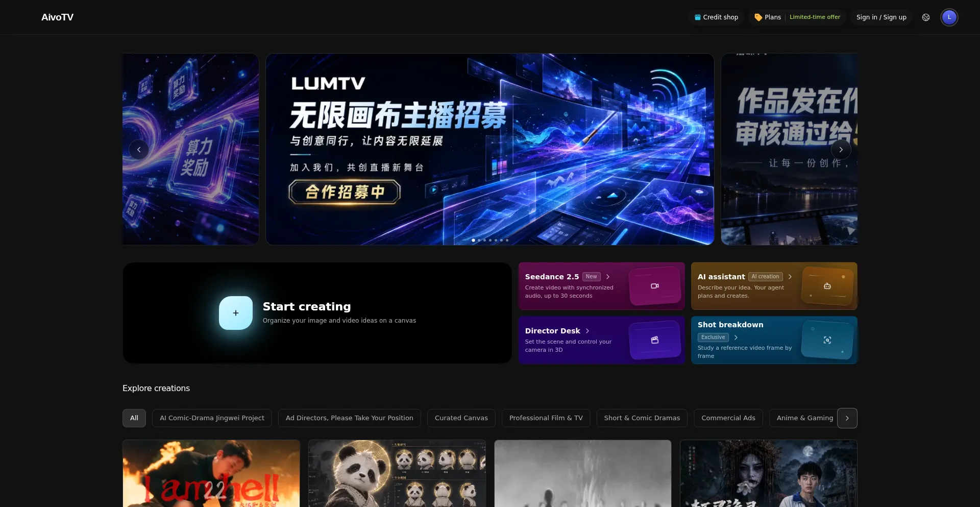
Task: Open the Shot breakdown scan-frame icon
Action: [x=827, y=340]
